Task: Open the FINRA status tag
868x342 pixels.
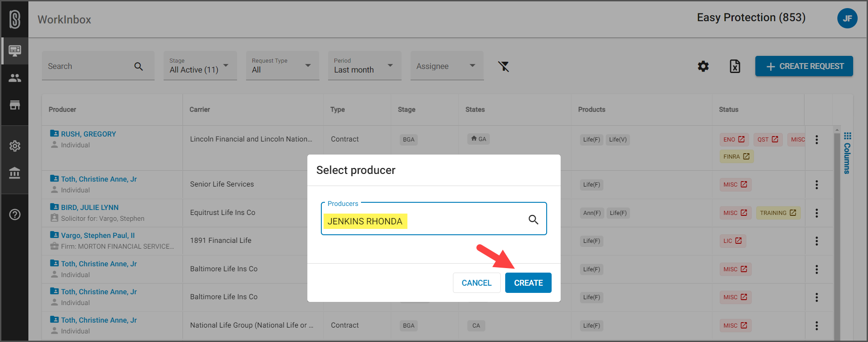Action: pos(737,156)
